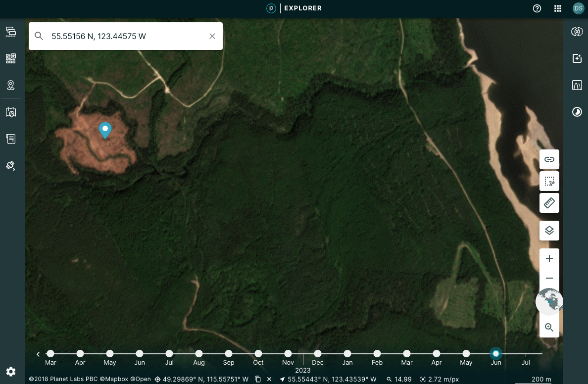The image size is (588, 384).
Task: Click the navigation arrow icon before 55.55443° N
Action: click(x=282, y=379)
